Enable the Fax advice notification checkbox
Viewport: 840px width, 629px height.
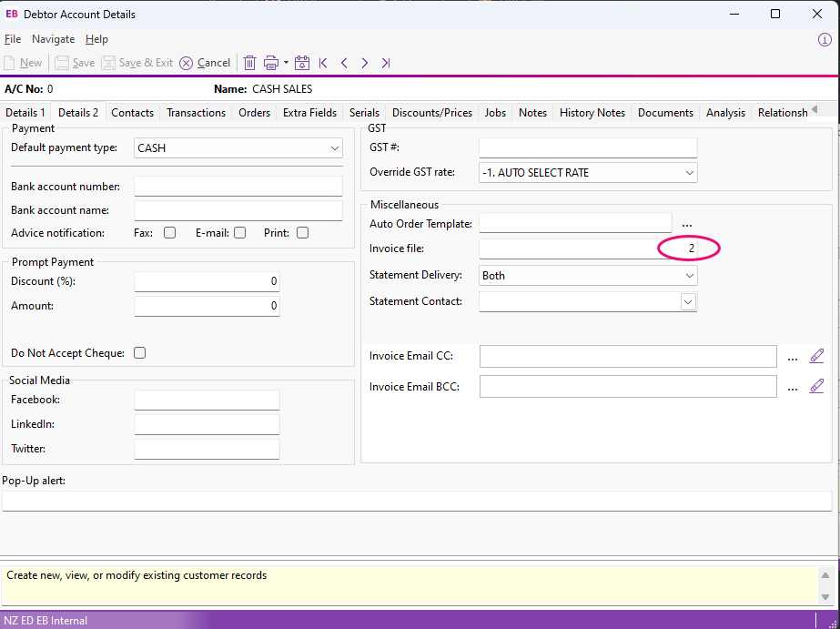coord(169,233)
